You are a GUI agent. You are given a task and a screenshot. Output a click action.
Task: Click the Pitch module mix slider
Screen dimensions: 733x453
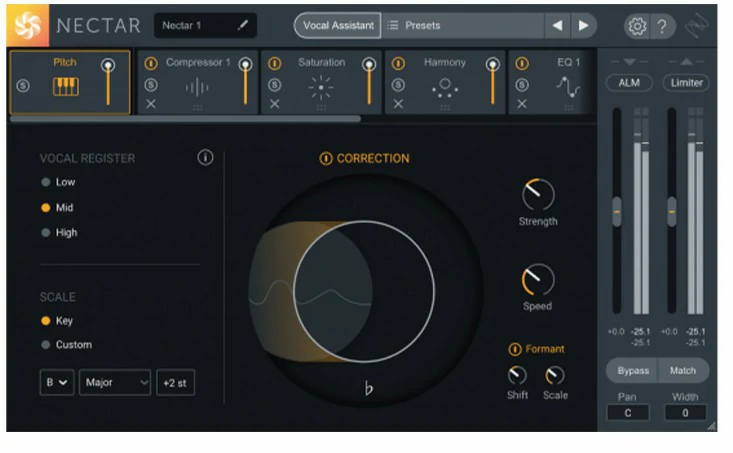click(x=108, y=82)
